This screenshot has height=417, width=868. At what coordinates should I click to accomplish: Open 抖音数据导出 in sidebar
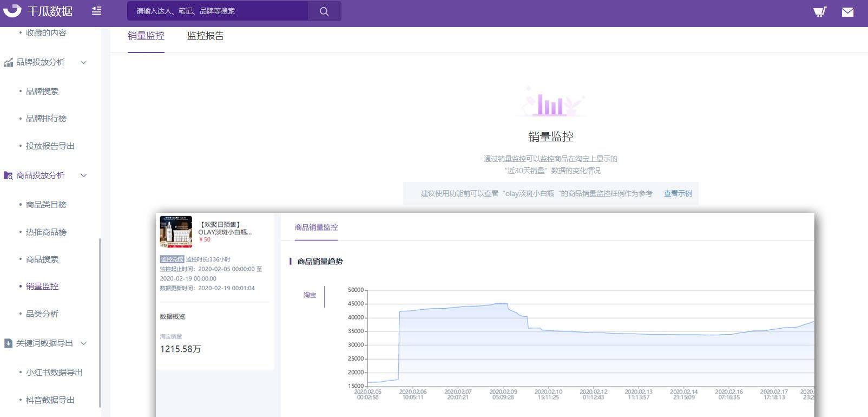[50, 400]
